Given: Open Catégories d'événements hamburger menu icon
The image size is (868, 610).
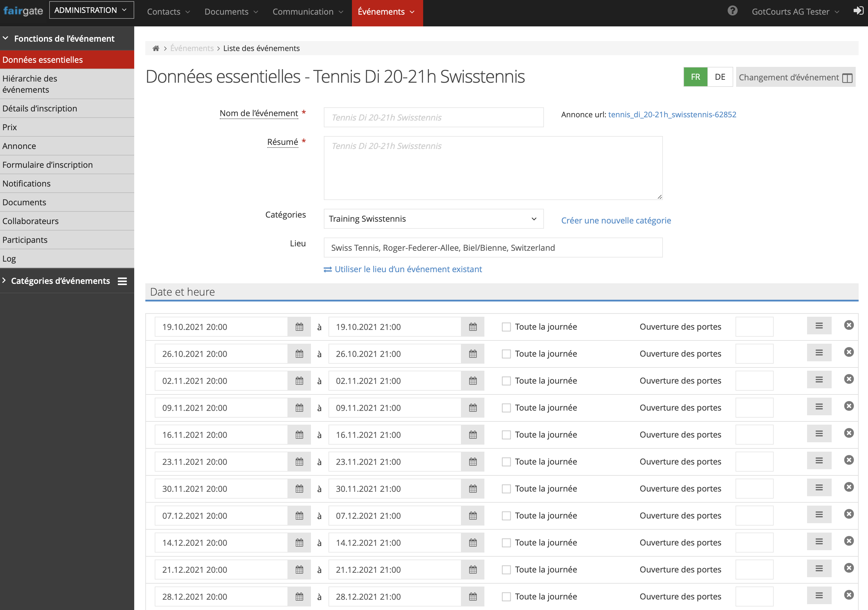Looking at the screenshot, I should pyautogui.click(x=122, y=281).
